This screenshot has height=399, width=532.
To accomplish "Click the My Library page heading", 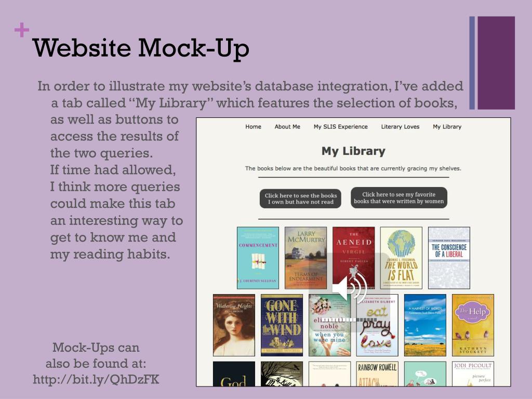I will [353, 151].
